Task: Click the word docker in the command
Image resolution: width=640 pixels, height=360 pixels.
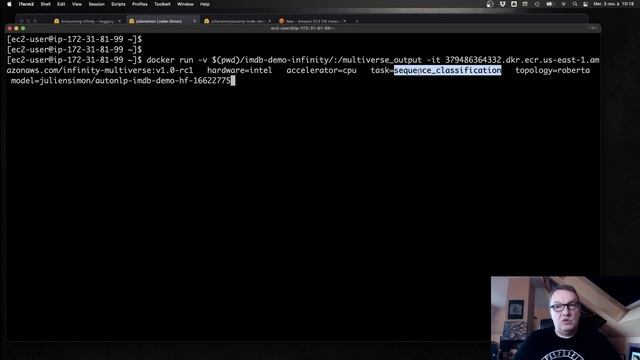Action: (x=160, y=60)
